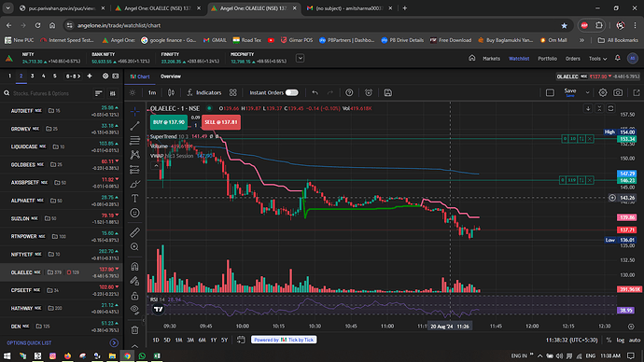Expand the indices ticker chevron
644x362 pixels.
point(301,58)
